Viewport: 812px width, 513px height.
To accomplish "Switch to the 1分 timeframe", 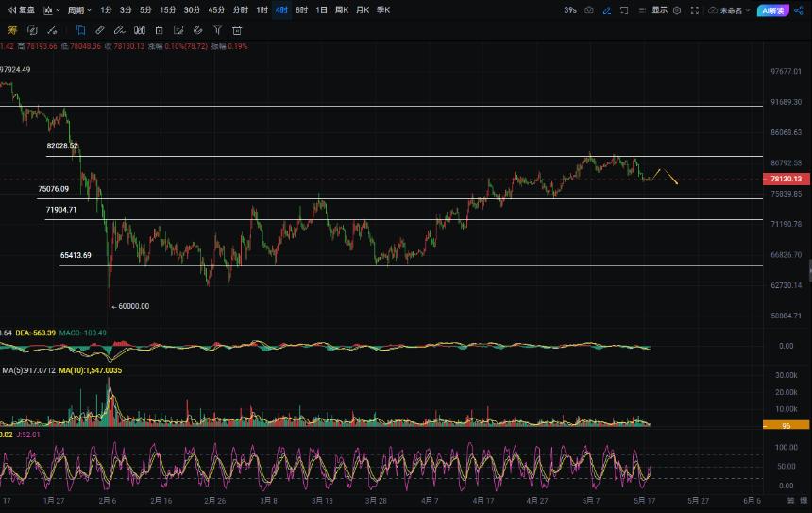I will (106, 9).
